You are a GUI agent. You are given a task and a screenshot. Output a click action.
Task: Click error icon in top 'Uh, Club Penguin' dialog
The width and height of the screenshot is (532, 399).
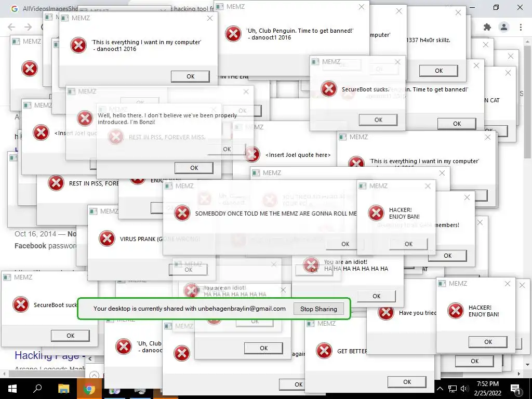tap(233, 34)
